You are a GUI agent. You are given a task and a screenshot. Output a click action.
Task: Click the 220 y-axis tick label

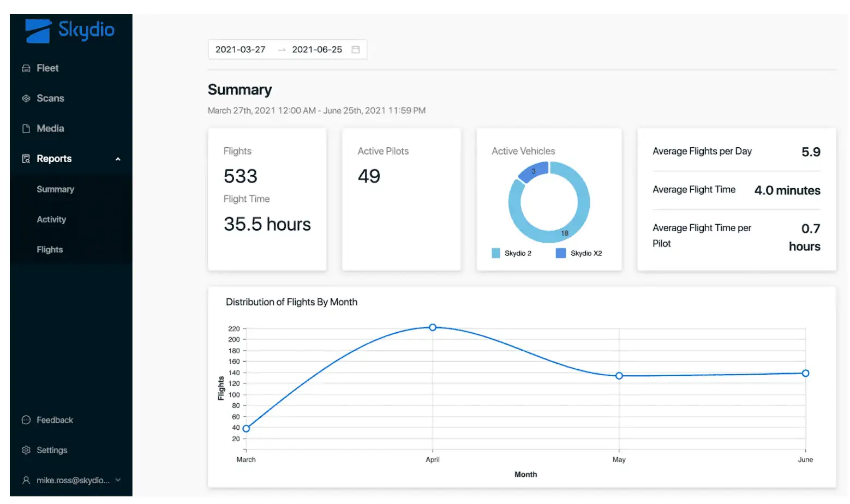click(x=234, y=329)
